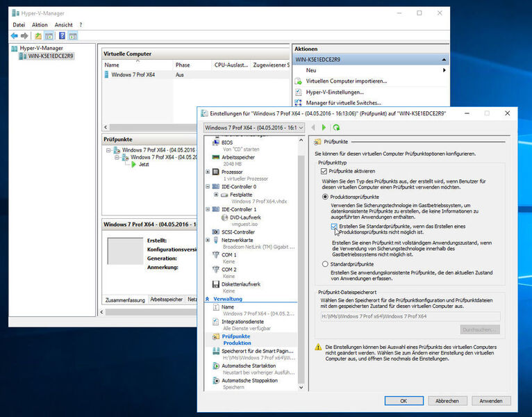Select the Windows 7 Prof X64 VM row

197,74
